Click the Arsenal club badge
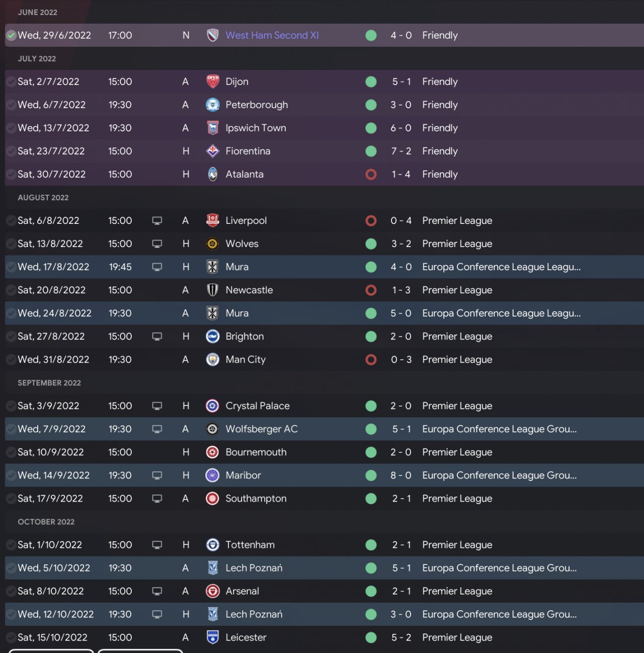Screen dimensions: 644x653 coord(213,591)
